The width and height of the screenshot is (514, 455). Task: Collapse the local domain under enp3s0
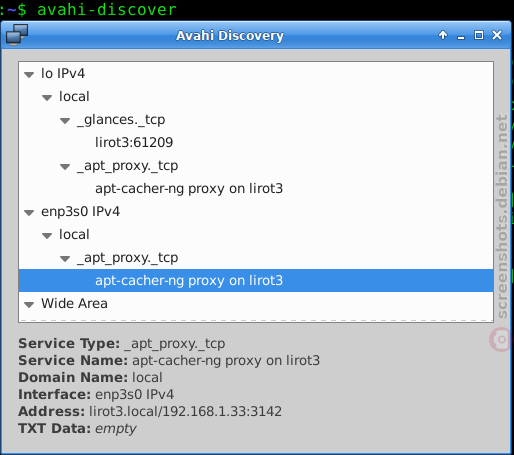[47, 236]
